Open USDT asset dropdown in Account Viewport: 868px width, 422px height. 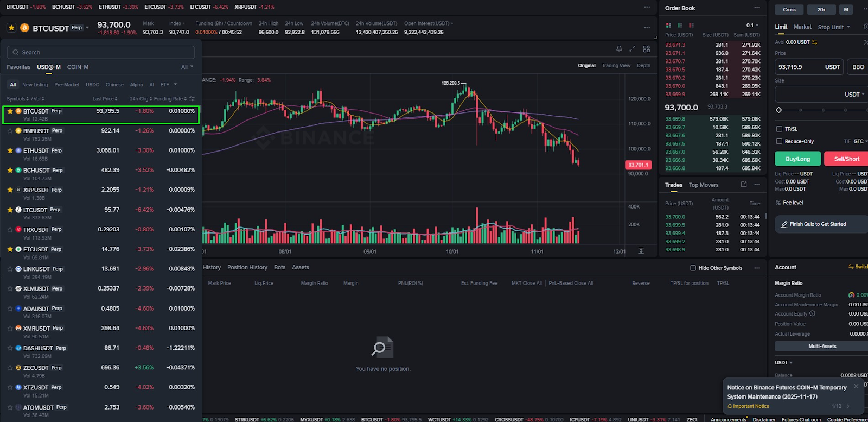783,362
